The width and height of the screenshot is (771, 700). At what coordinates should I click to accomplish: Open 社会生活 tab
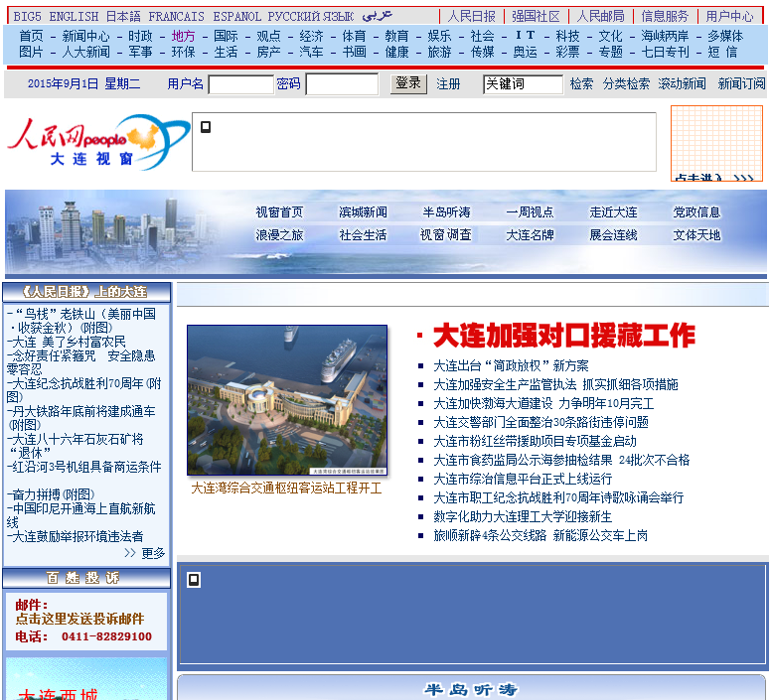pyautogui.click(x=363, y=235)
